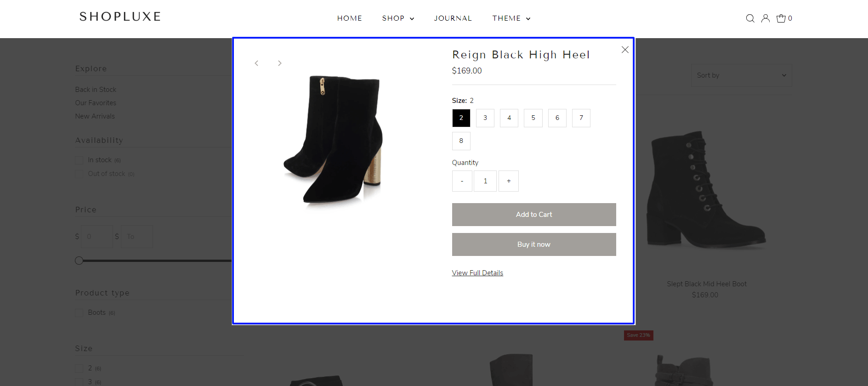The width and height of the screenshot is (868, 386).
Task: Open Slept Black Mid Heel Boot product
Action: click(x=707, y=284)
